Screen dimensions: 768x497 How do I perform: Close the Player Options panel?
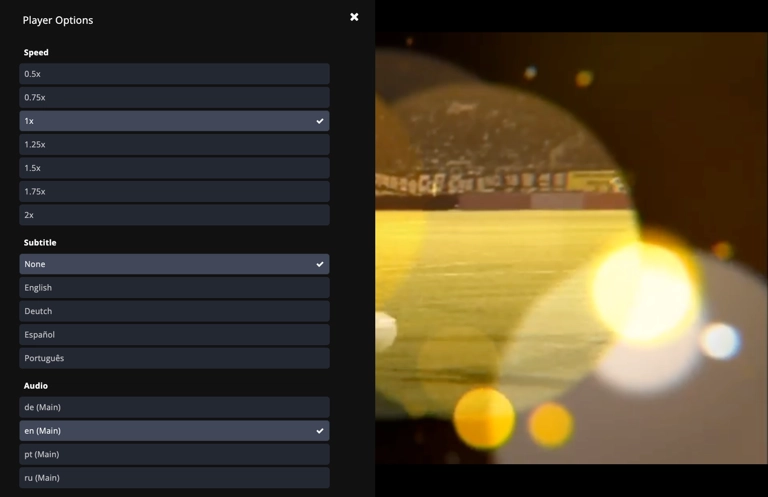click(x=354, y=17)
